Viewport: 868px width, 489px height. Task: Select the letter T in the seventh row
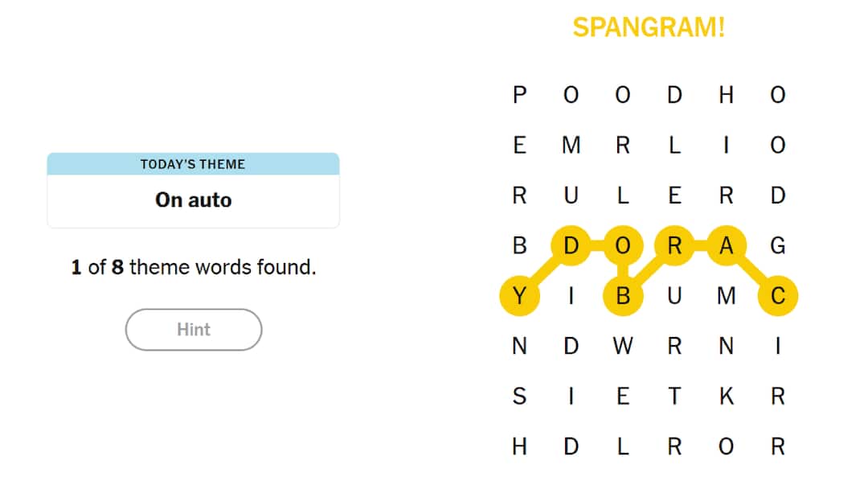coord(675,397)
